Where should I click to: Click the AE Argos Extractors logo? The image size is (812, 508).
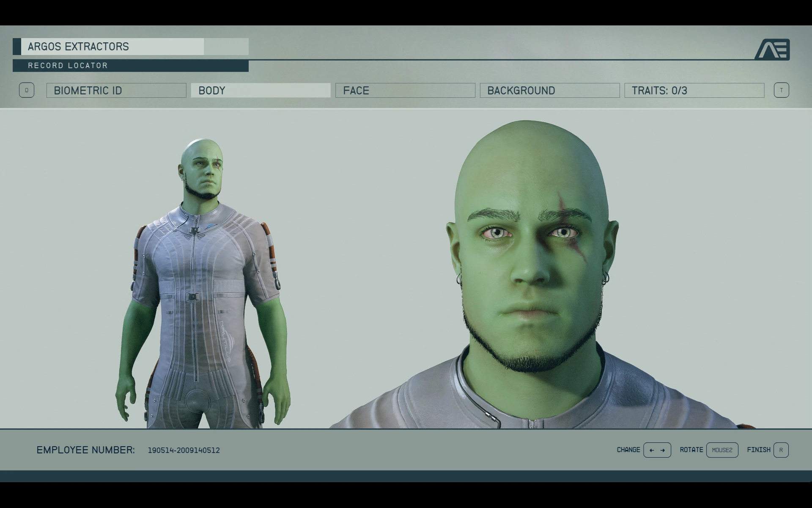772,49
